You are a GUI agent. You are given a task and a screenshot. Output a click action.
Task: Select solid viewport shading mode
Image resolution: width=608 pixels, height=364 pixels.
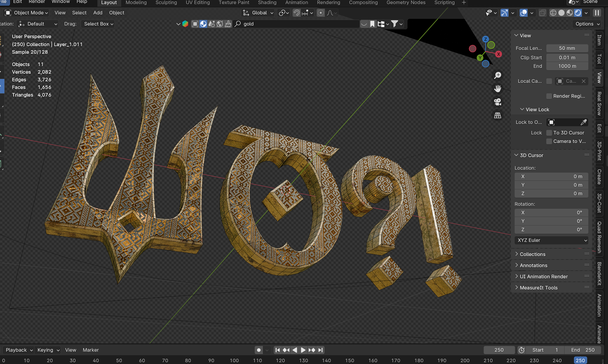[561, 13]
